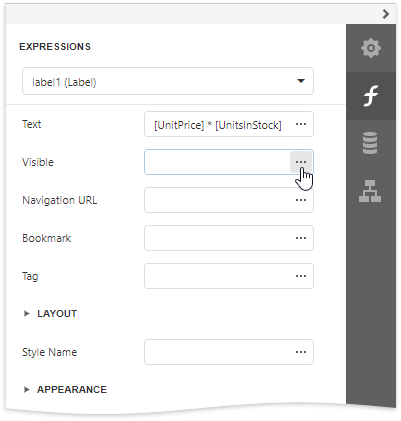The width and height of the screenshot is (401, 421).
Task: Open the Field List database tab
Action: coord(371,143)
